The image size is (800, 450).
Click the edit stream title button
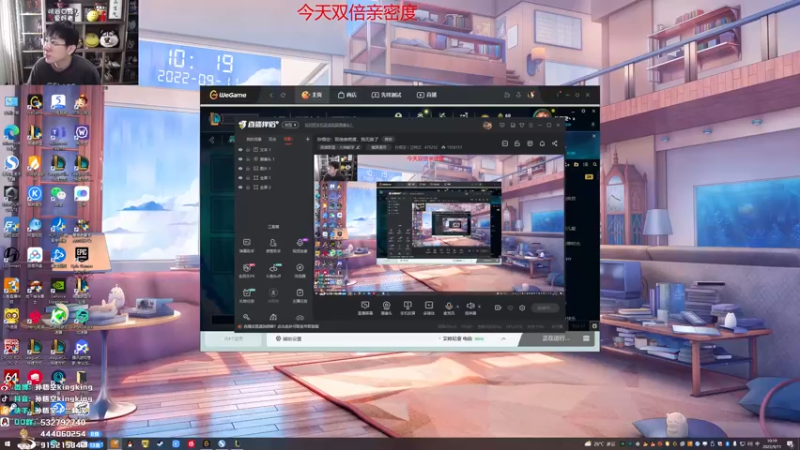tap(388, 139)
